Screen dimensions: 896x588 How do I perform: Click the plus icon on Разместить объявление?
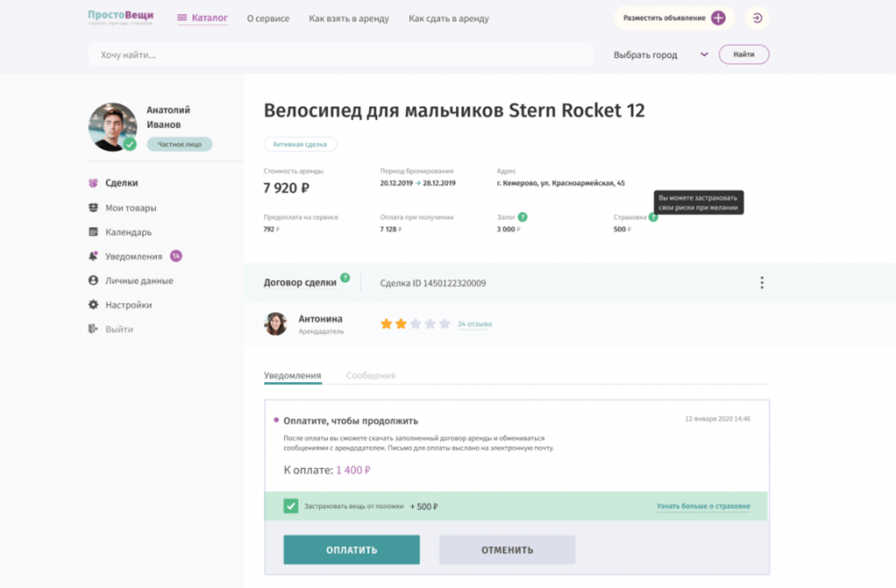(x=718, y=18)
